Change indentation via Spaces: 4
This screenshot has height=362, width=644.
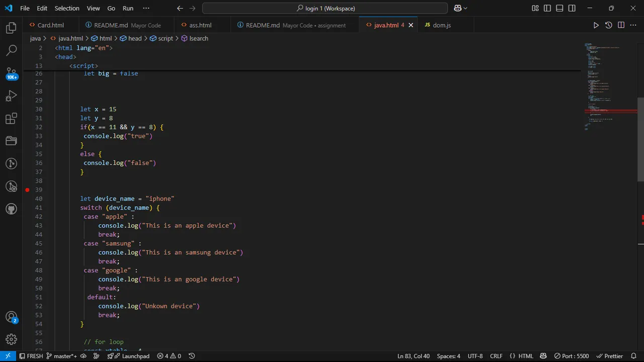[448, 356]
